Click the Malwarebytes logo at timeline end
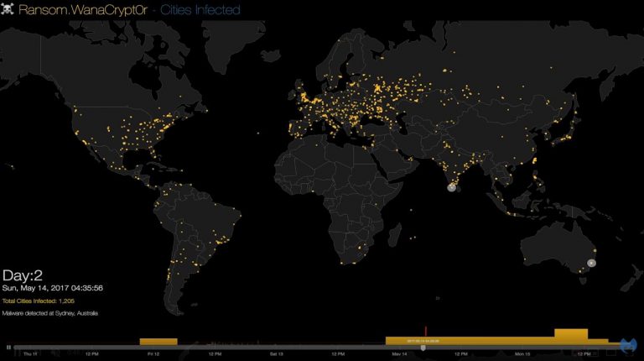 pos(628,345)
